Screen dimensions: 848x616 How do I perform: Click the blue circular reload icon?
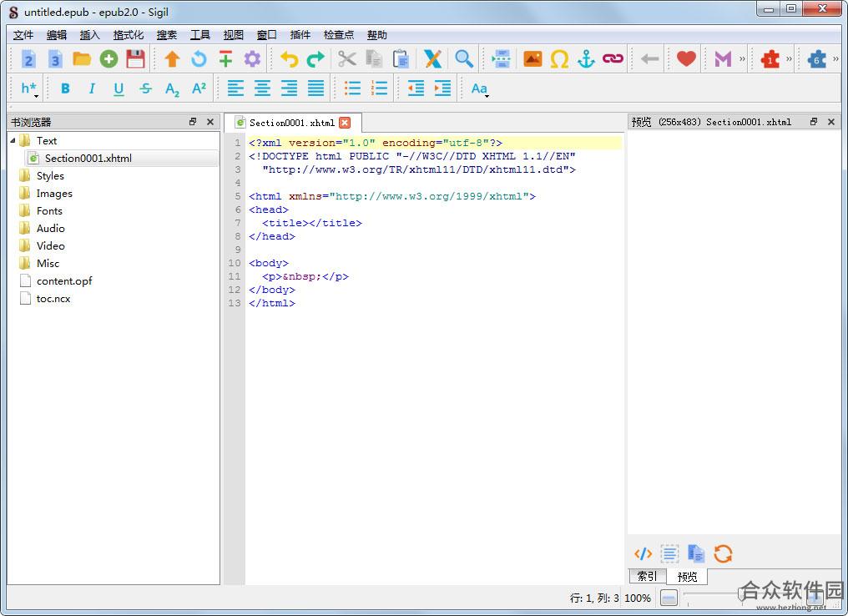(x=199, y=59)
